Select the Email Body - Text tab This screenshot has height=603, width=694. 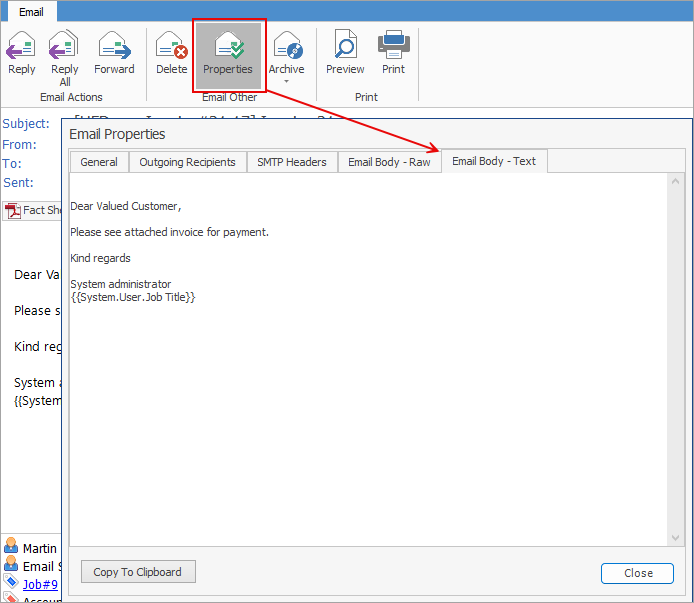point(494,161)
